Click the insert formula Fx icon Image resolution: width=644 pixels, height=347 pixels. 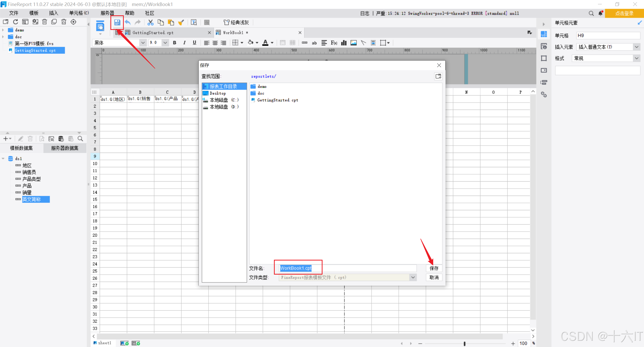(x=334, y=43)
